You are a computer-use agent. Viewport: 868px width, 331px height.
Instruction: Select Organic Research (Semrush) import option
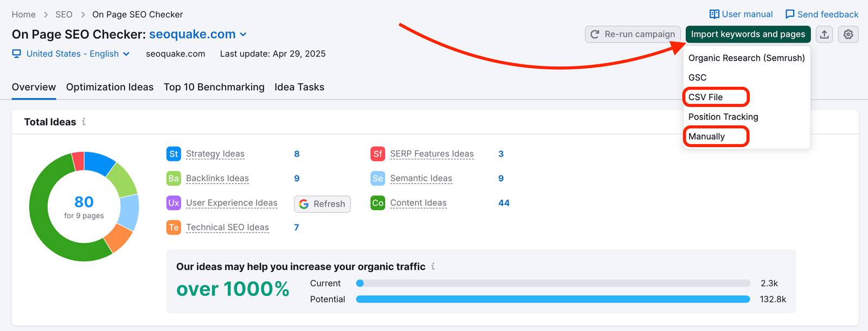[x=746, y=58]
